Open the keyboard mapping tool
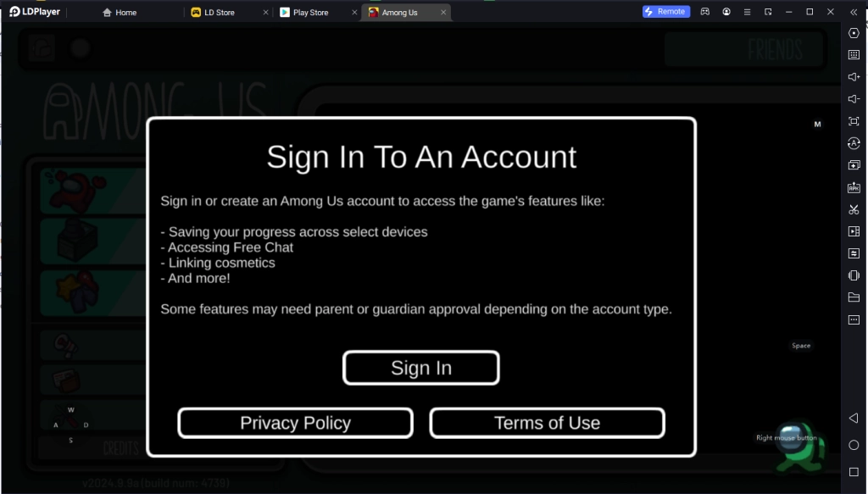868x494 pixels. (854, 55)
